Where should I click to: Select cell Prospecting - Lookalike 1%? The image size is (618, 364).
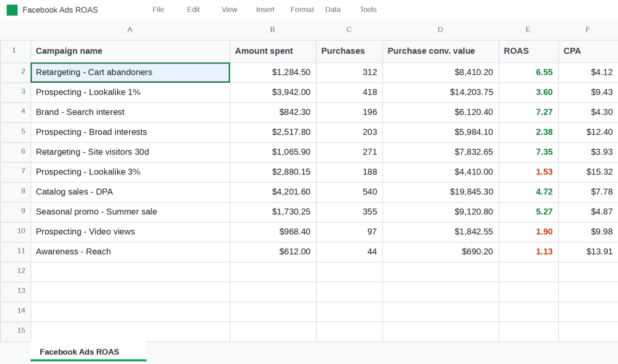130,93
